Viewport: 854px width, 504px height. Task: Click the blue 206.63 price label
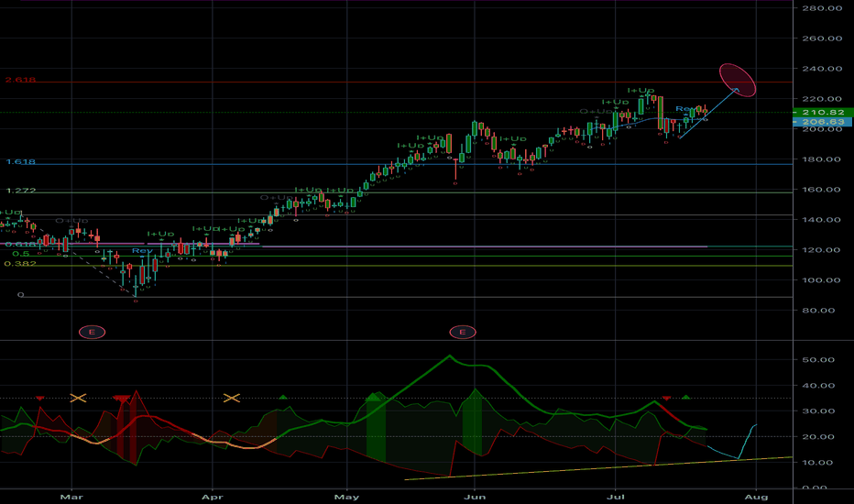point(823,122)
